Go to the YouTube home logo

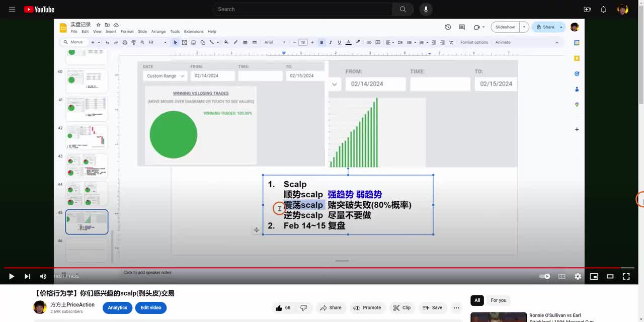tap(39, 9)
